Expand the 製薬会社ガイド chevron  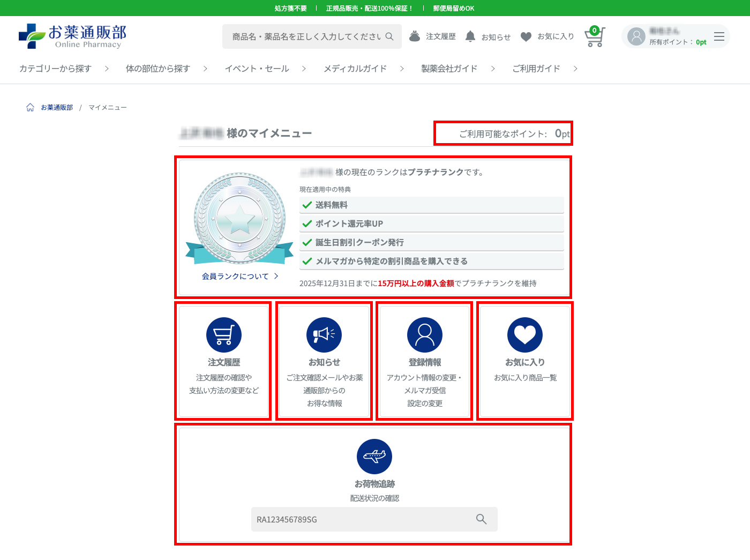click(x=492, y=69)
